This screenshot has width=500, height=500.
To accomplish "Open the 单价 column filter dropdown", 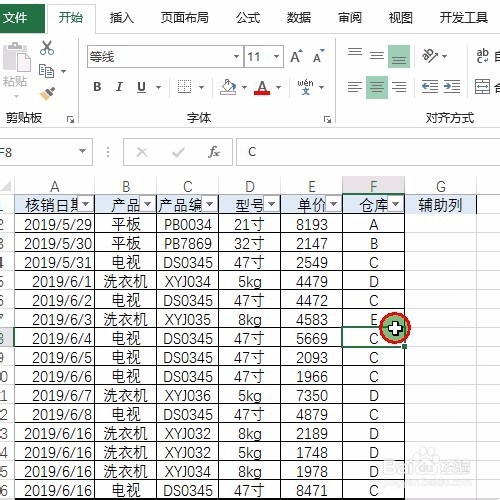I will [x=333, y=204].
